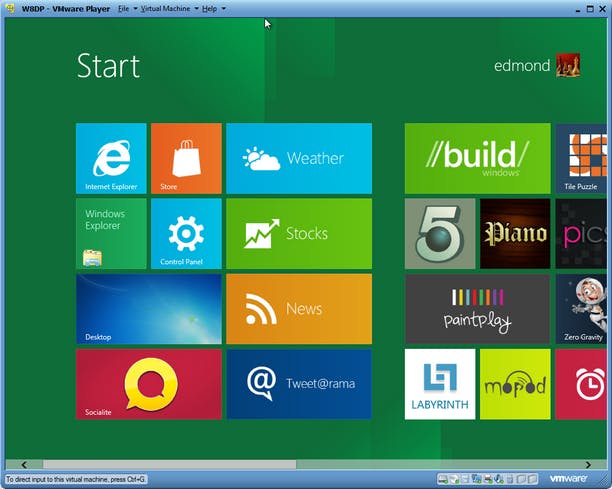Expand the arrow next to Virtual Machine

coord(196,9)
